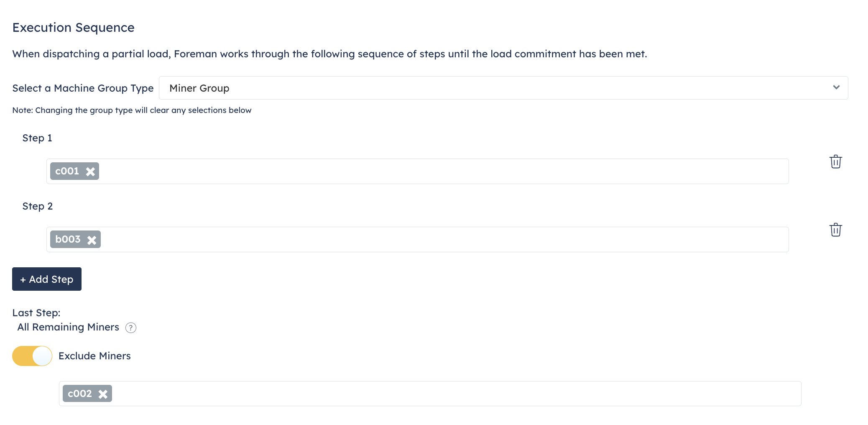Click the Step 2 heading
Screen dimensions: 868x425
37,206
